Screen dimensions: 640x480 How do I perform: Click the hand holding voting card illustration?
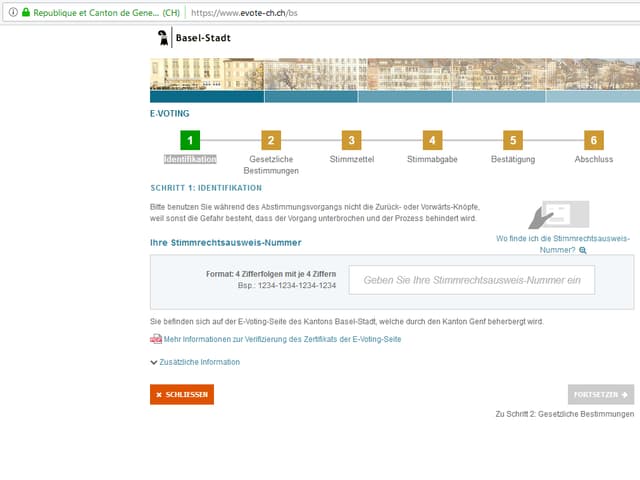(559, 215)
